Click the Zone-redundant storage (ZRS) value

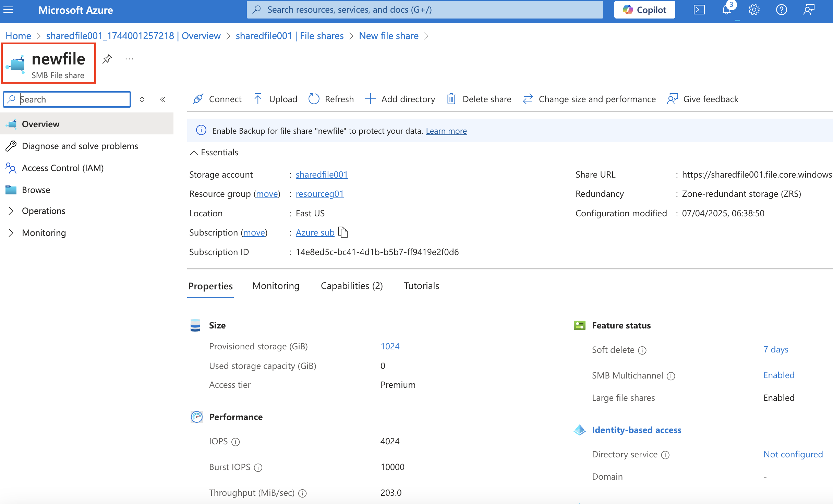point(741,194)
